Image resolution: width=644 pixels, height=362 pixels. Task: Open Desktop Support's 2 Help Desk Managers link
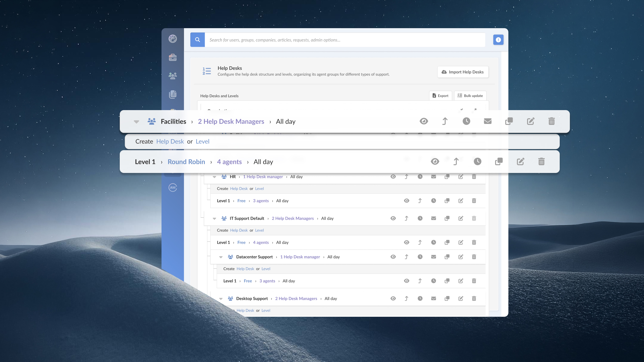[x=296, y=299]
